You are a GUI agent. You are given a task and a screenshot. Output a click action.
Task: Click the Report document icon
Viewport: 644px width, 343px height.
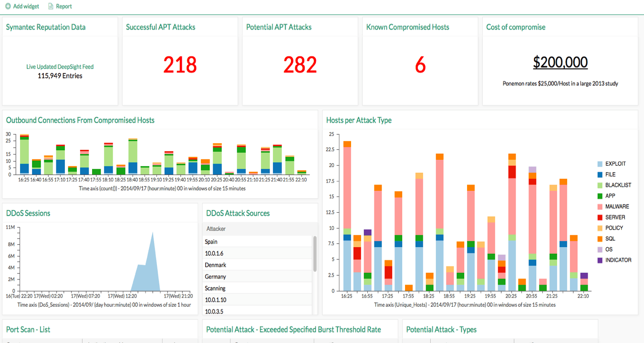pos(51,6)
